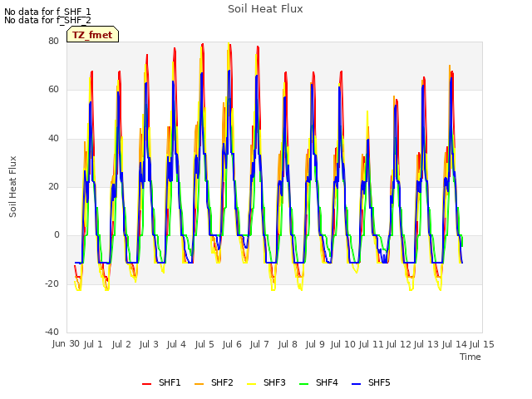Click the Jul 14 x-axis tick label
This screenshot has height=399, width=532.
455,344
